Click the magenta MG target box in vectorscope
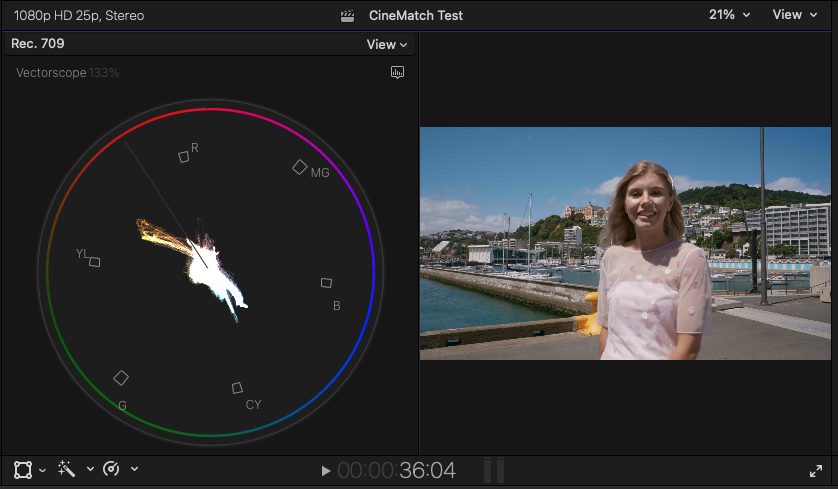This screenshot has height=489, width=838. point(299,167)
